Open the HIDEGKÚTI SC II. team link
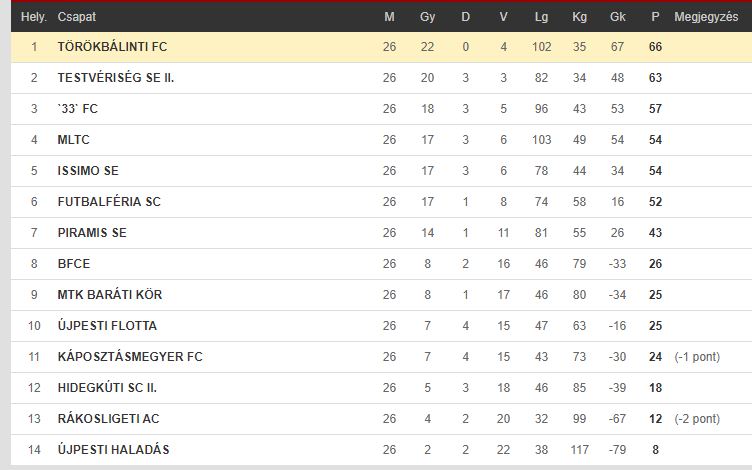The width and height of the screenshot is (752, 470). pos(107,388)
